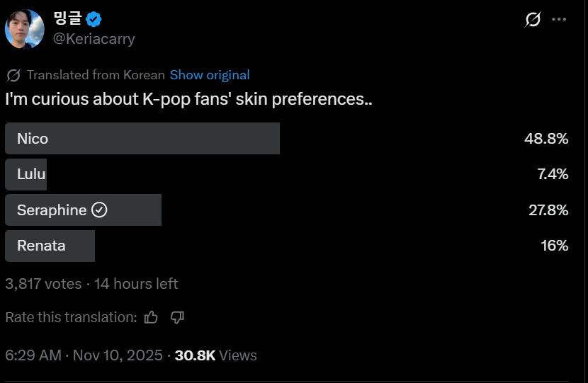The image size is (588, 383).
Task: Click the 48.8% result for Nico
Action: point(546,139)
